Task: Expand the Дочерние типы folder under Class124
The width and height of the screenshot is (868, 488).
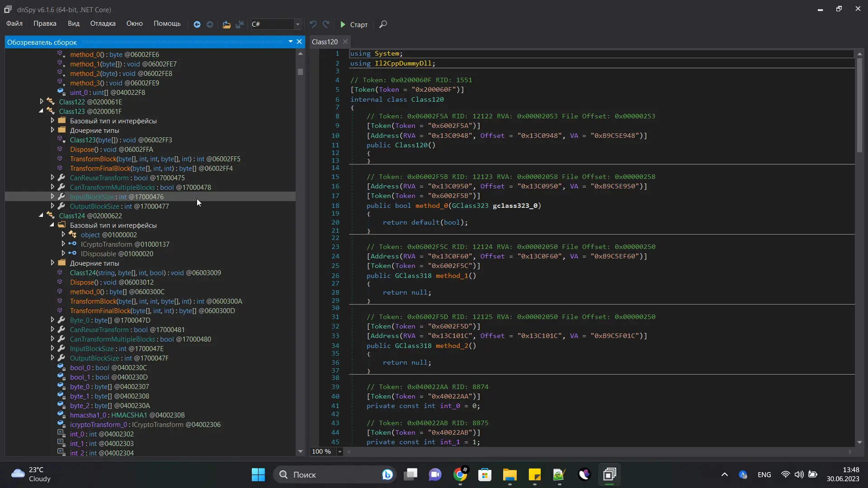Action: [x=52, y=263]
